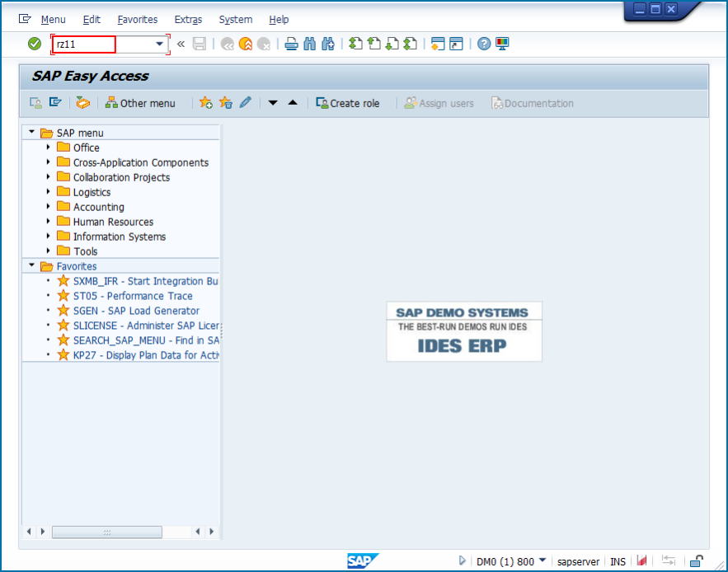Collapse the command field with double-chevron
Viewport: 728px width, 572px height.
point(181,44)
